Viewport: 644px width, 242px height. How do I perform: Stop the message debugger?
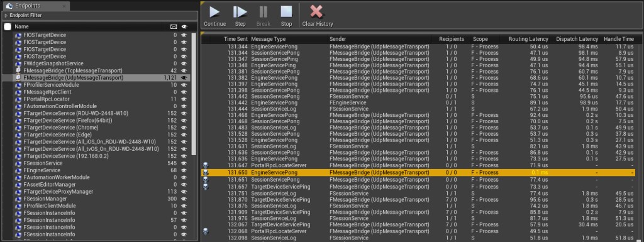286,16
